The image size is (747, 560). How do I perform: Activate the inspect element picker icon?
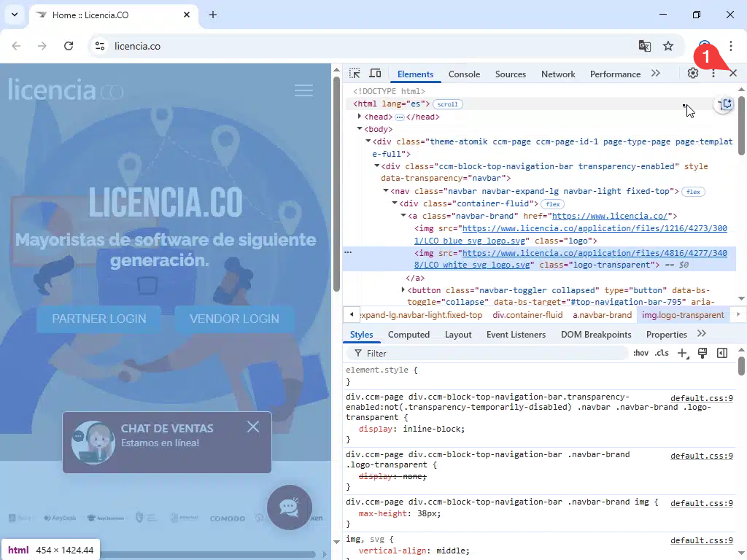355,74
